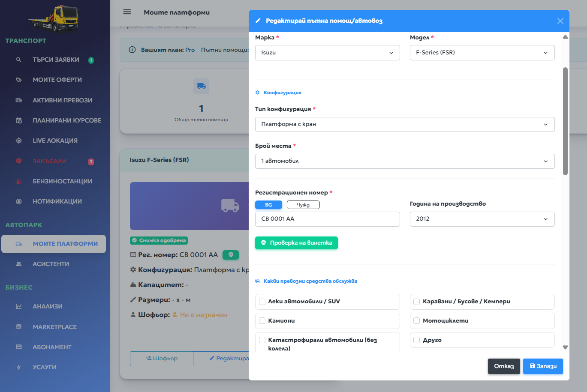
Task: Click the Запази save button
Action: (543, 366)
